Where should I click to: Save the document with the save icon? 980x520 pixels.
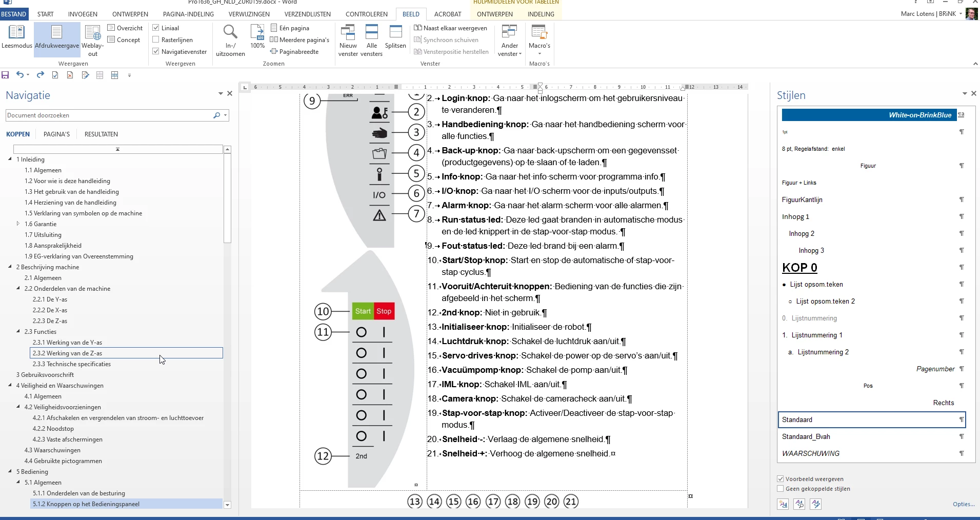point(5,75)
